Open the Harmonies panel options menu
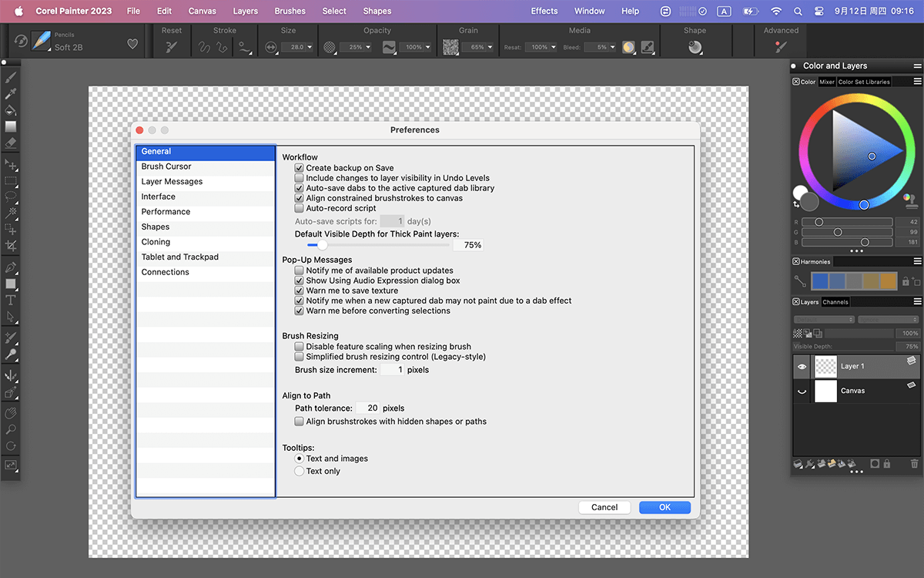 click(x=917, y=261)
